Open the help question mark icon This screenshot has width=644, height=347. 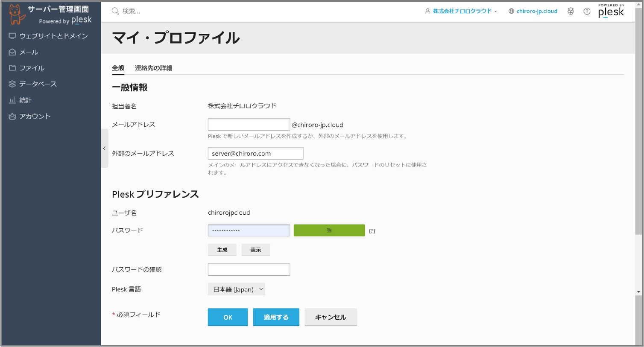click(x=587, y=11)
